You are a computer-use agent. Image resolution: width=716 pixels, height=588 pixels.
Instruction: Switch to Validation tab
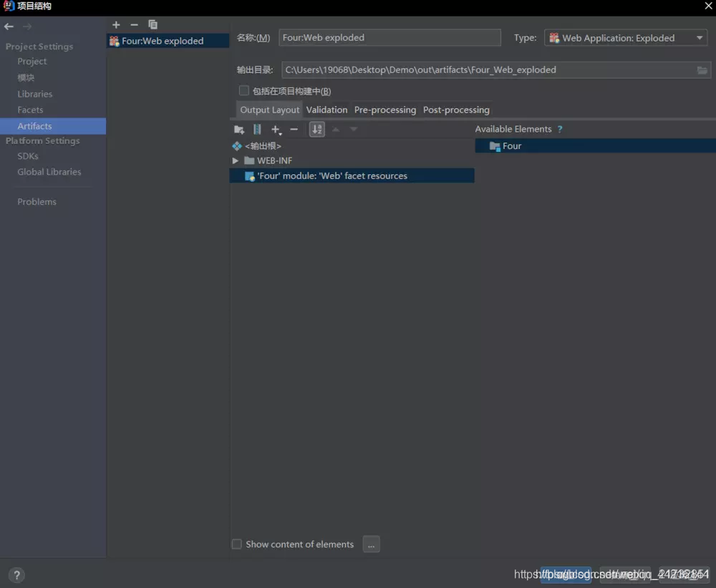pos(326,110)
